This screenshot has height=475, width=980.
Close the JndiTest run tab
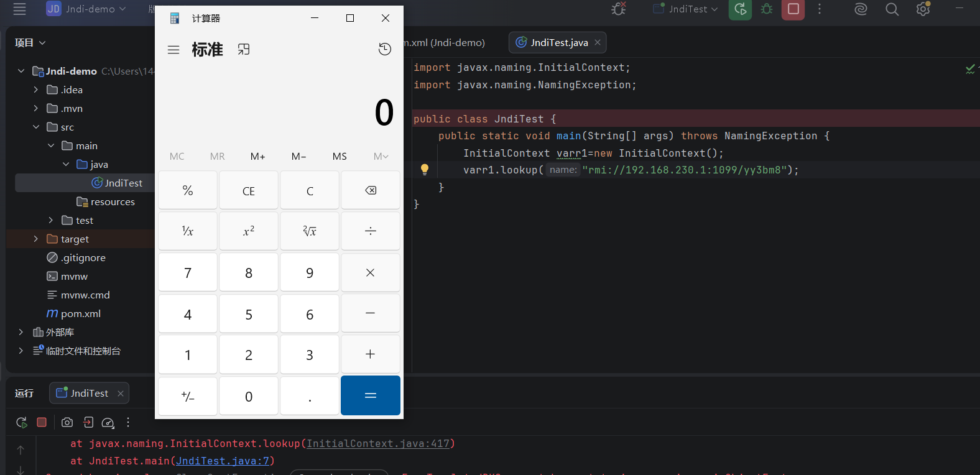point(121,393)
